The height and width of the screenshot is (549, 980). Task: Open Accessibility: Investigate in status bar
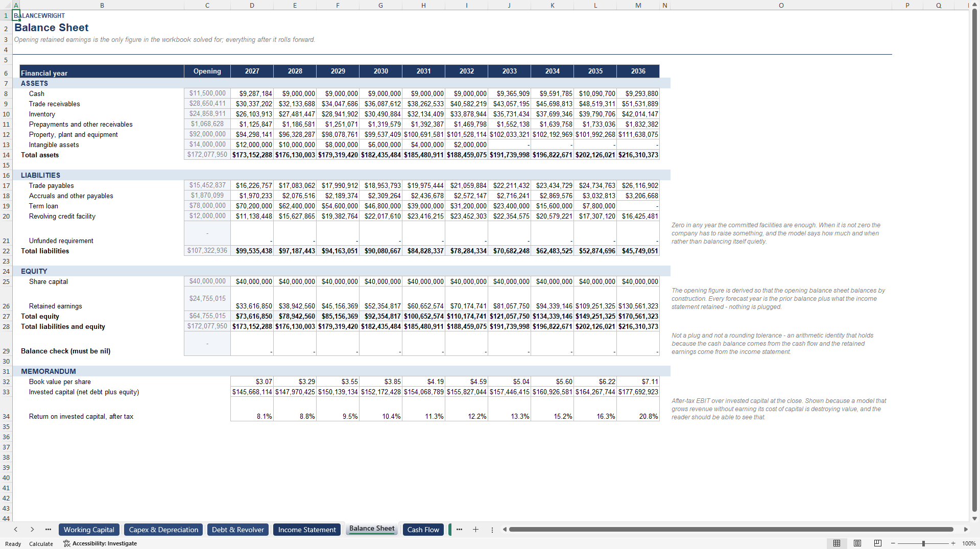100,543
